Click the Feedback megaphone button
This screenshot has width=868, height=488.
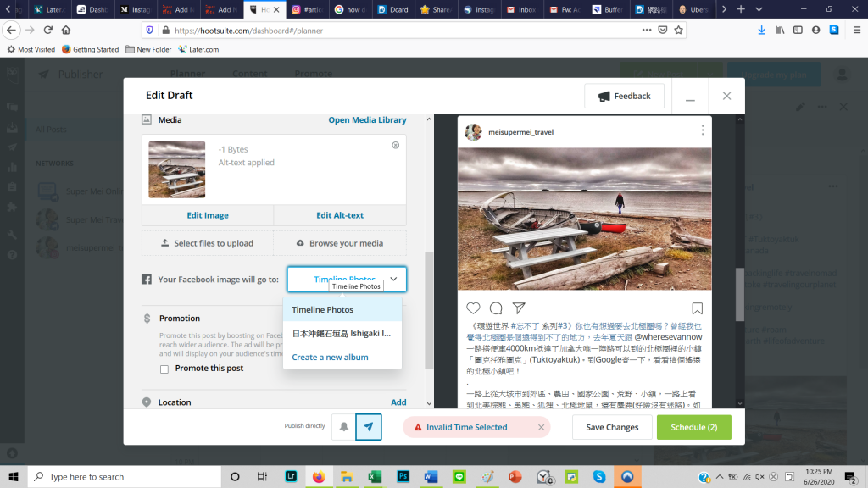tap(624, 96)
